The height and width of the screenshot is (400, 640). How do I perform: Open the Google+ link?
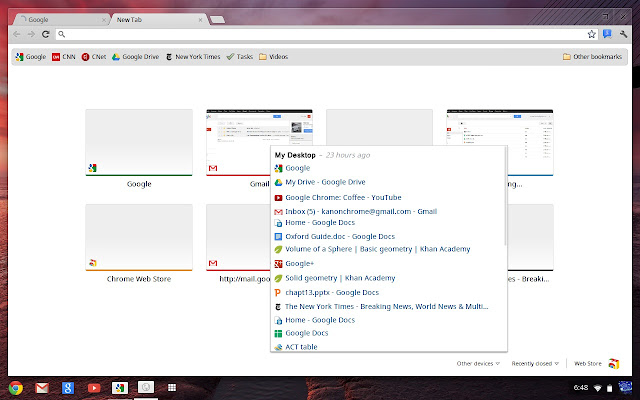(x=300, y=264)
